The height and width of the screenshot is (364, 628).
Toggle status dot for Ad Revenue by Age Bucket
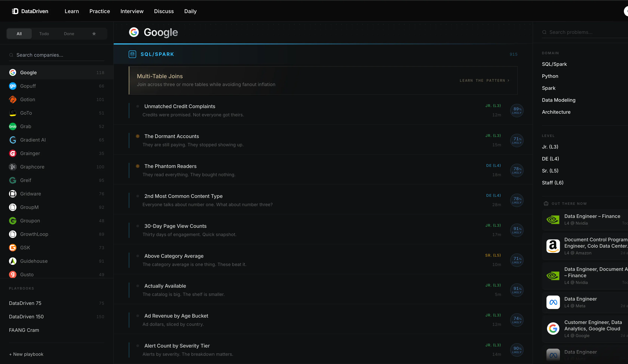(138, 316)
